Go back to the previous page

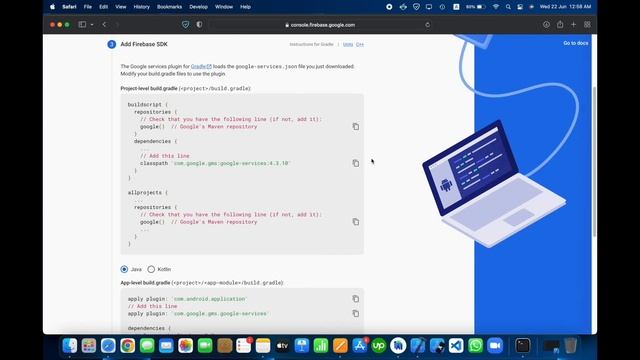point(104,24)
